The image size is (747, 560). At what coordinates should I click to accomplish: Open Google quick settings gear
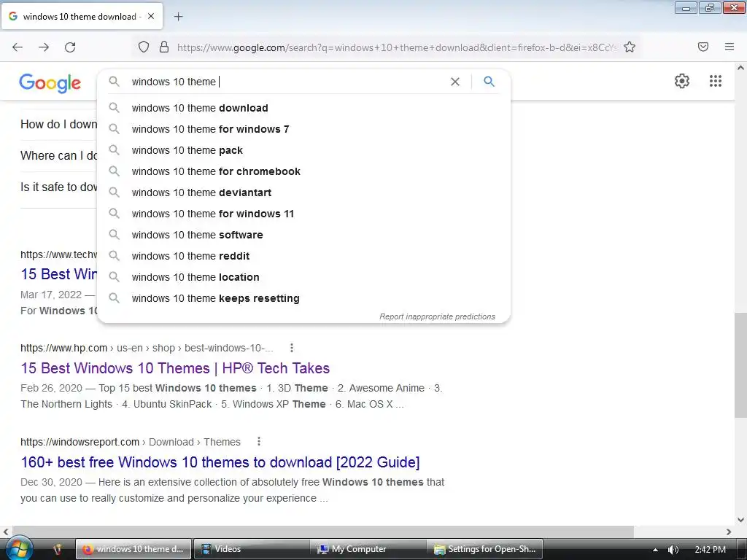(682, 81)
